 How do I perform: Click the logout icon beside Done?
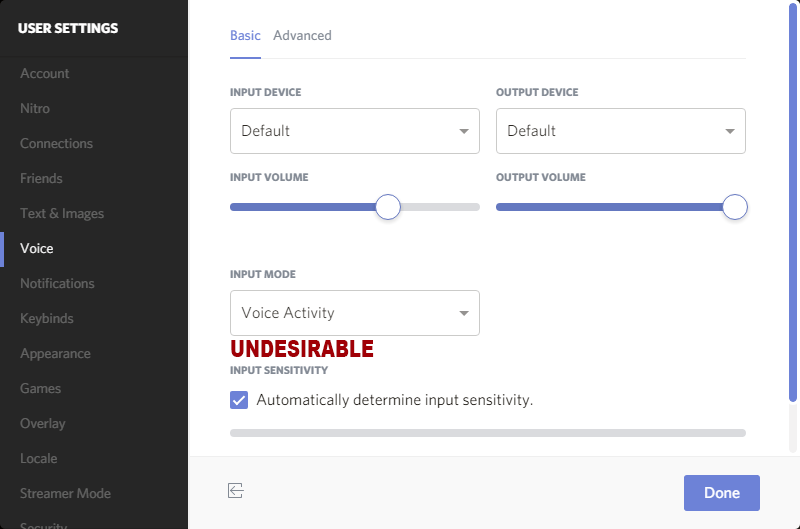coord(236,490)
